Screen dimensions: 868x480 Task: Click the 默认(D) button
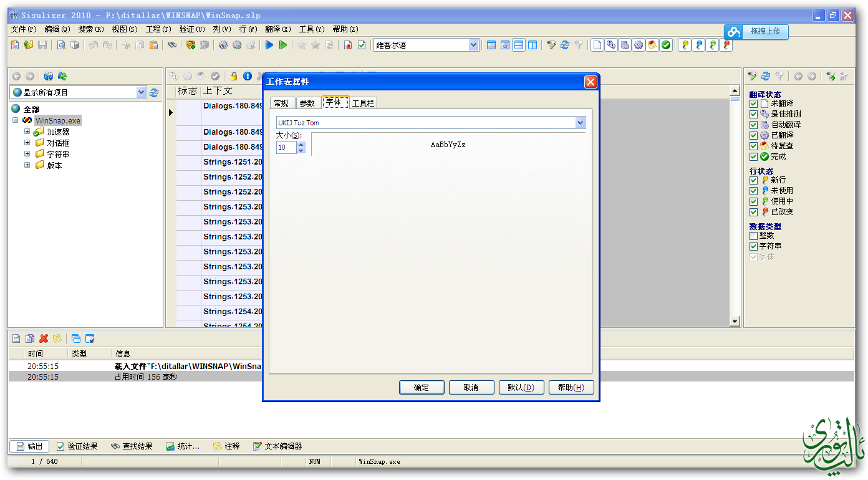click(521, 387)
